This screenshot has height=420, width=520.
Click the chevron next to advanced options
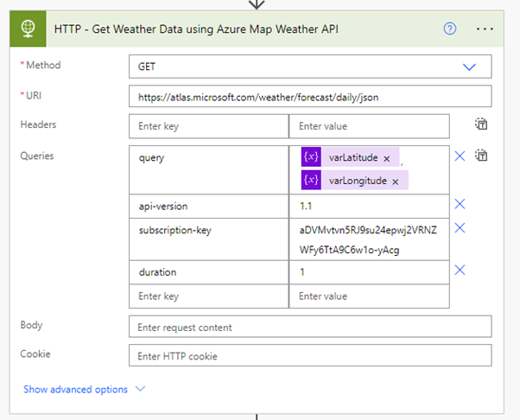pyautogui.click(x=141, y=389)
